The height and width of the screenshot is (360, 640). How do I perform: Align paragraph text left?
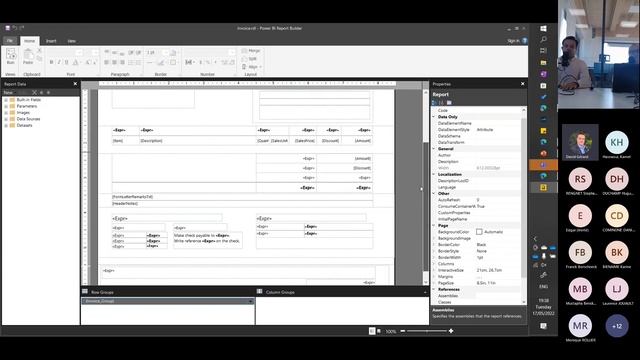[107, 62]
